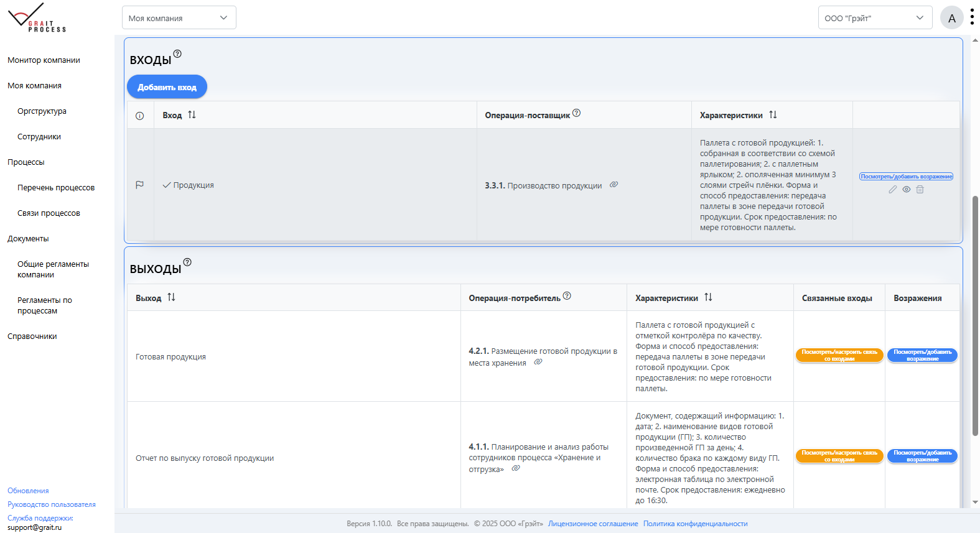Click the flag icon in Продукция row

(140, 185)
